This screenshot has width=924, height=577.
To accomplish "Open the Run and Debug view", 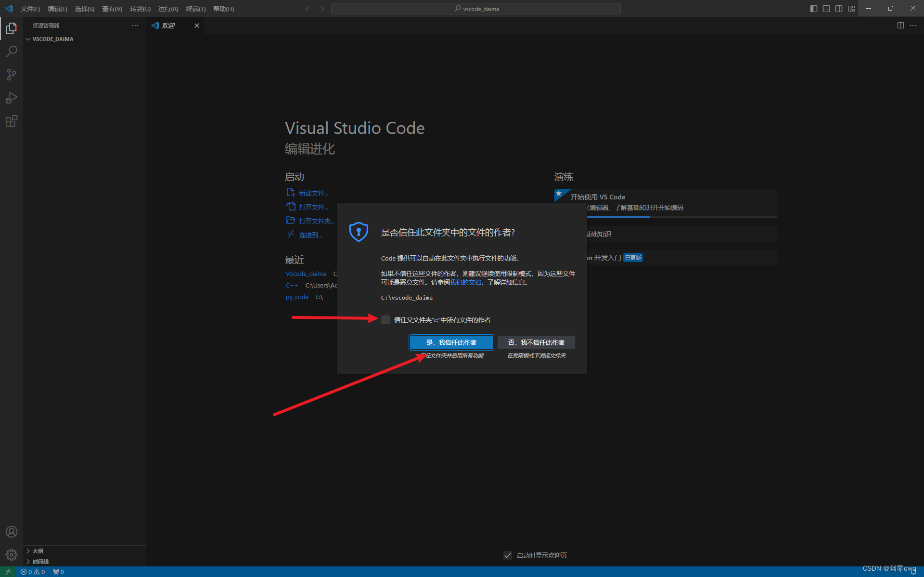I will (12, 98).
